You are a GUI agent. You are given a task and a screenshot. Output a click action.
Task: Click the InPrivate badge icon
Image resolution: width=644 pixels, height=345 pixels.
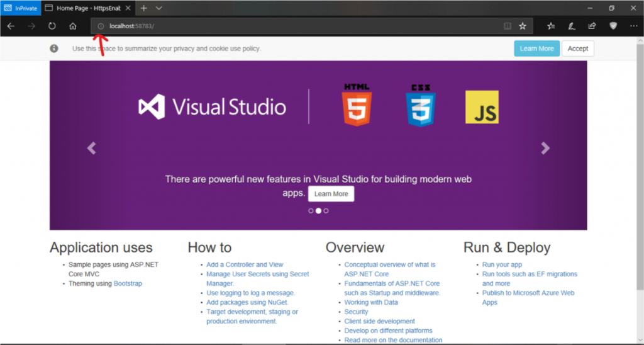click(21, 8)
